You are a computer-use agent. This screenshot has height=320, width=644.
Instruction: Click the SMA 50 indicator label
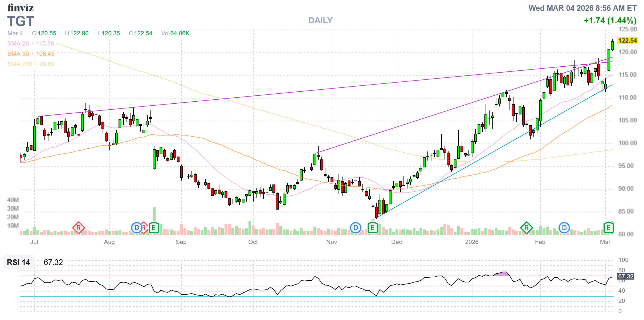(x=18, y=54)
